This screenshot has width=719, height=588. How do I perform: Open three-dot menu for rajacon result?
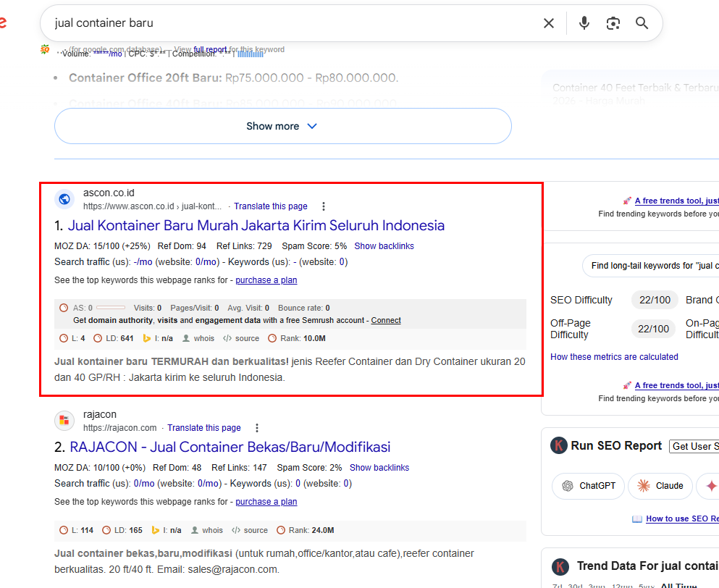pos(256,428)
